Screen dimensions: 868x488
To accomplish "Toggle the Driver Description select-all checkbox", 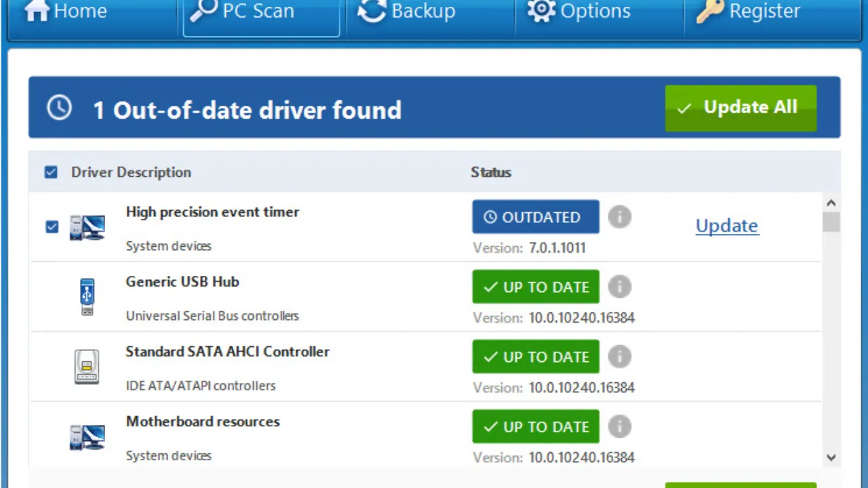I will pyautogui.click(x=51, y=172).
